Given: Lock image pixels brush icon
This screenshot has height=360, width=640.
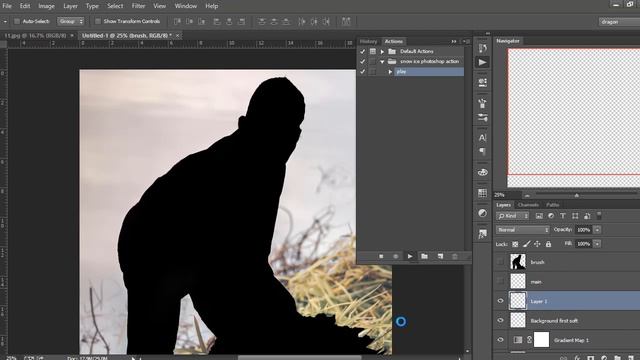Looking at the screenshot, I should (527, 244).
